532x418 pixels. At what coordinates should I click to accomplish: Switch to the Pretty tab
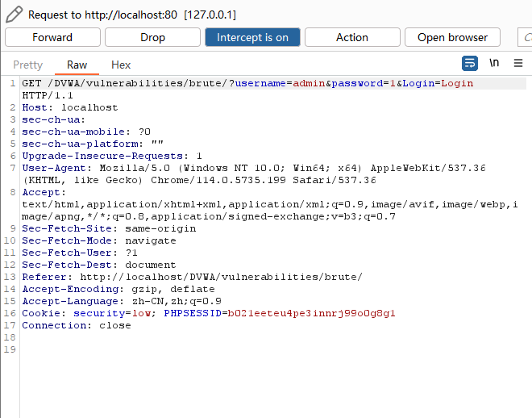click(x=28, y=65)
